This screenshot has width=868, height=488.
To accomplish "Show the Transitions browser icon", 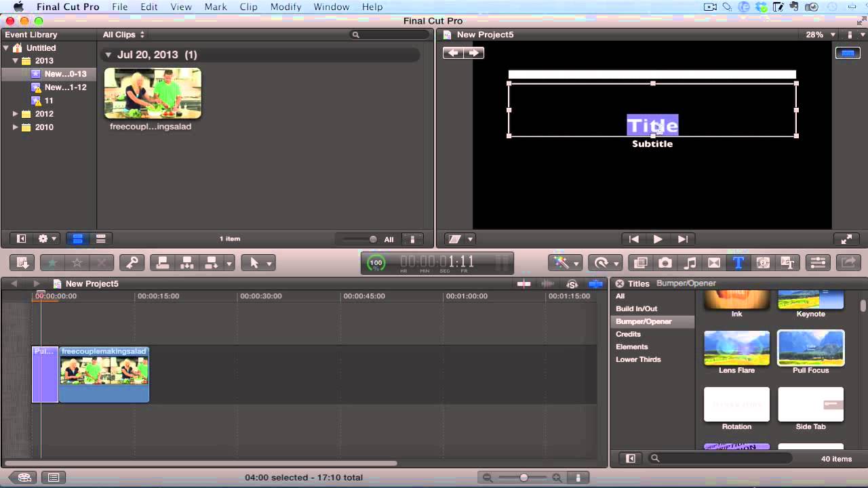I will pos(714,263).
